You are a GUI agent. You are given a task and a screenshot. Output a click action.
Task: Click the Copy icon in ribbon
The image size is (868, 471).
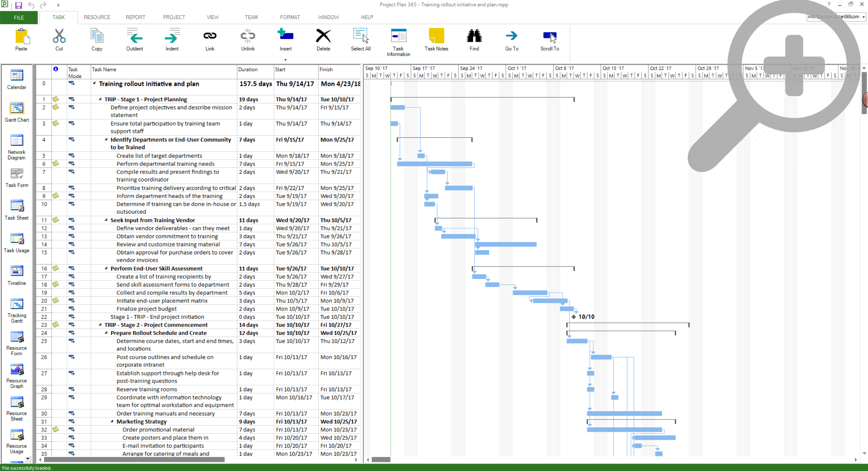coord(97,36)
